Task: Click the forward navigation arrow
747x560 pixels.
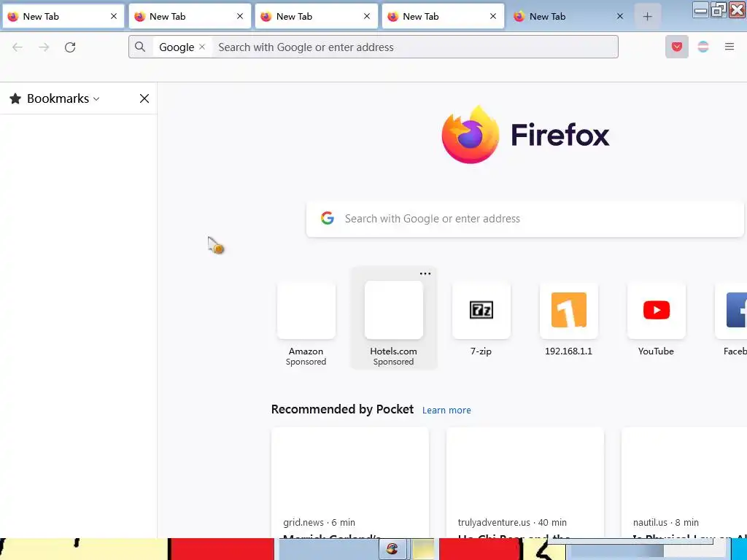Action: point(44,47)
